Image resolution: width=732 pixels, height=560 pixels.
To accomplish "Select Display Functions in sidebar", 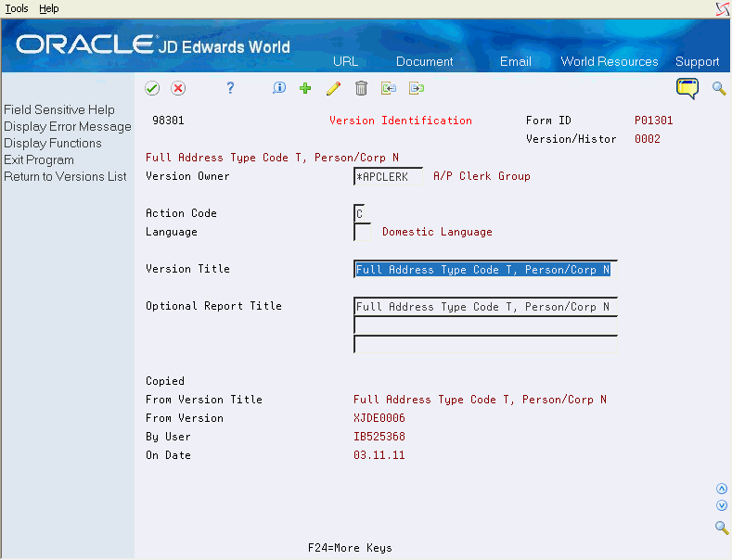I will (x=53, y=144).
